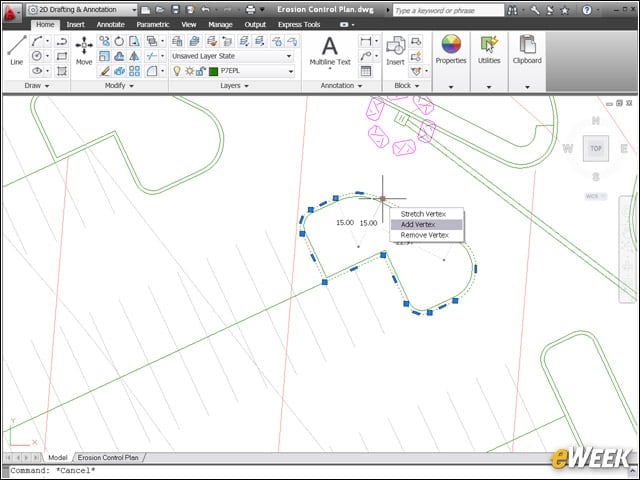The width and height of the screenshot is (640, 480).
Task: Select the Arc tool icon
Action: [37, 41]
